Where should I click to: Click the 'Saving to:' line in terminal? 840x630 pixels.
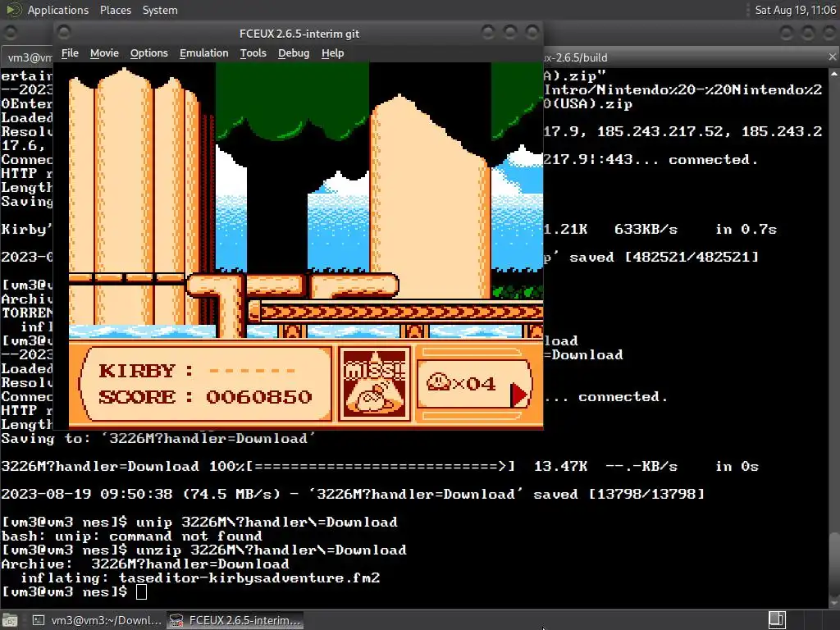pos(158,438)
